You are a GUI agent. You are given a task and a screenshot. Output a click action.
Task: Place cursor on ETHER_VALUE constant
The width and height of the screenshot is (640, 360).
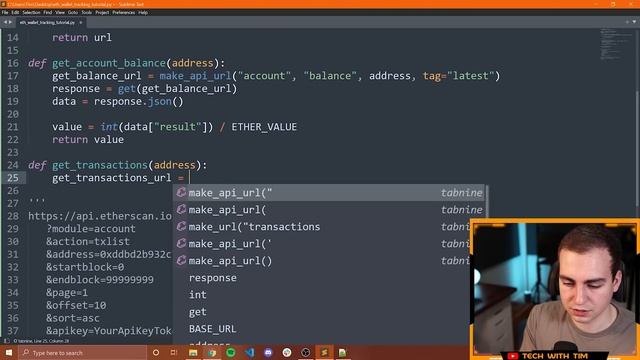(x=264, y=127)
